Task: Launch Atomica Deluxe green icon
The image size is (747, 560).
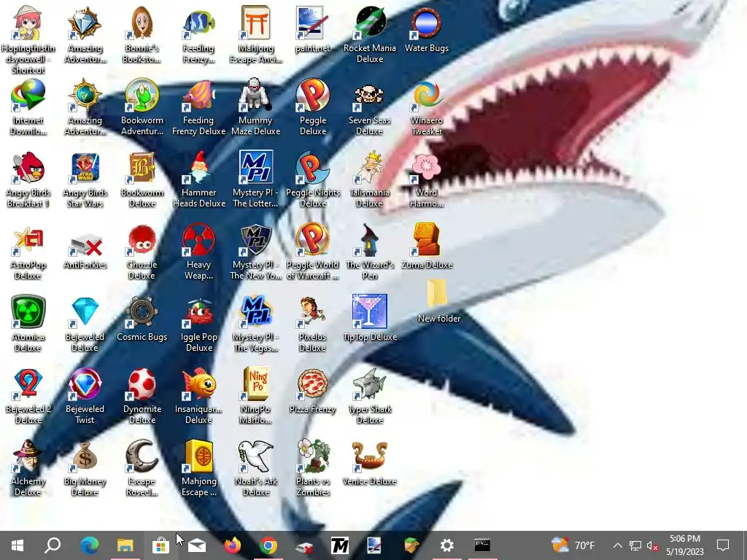Action: [28, 311]
